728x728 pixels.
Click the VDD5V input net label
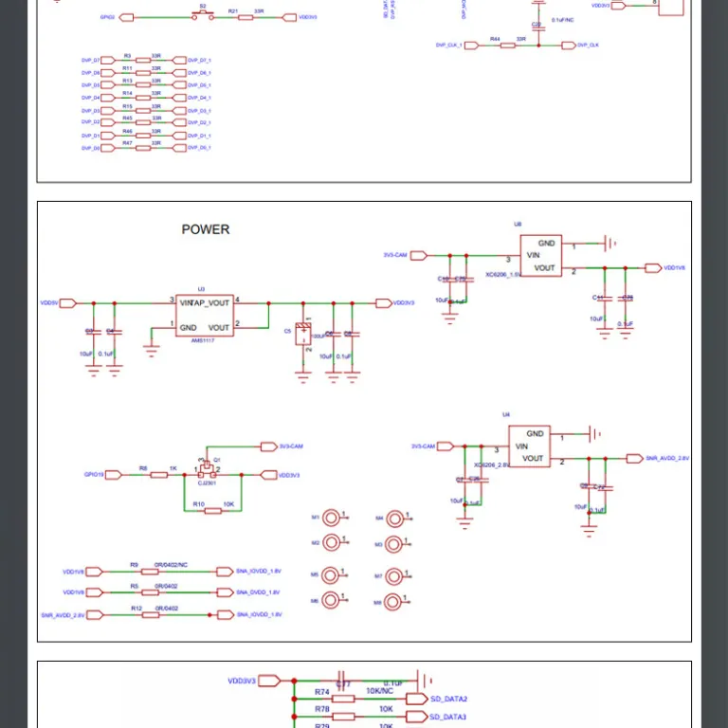tap(49, 303)
